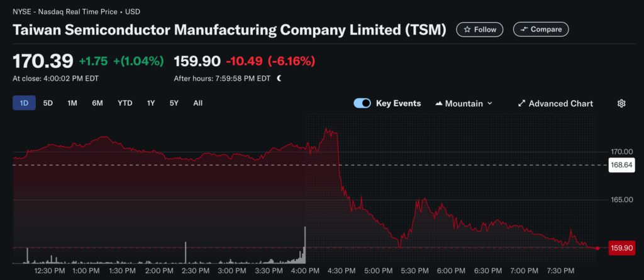Switch to the 5D time range

48,103
